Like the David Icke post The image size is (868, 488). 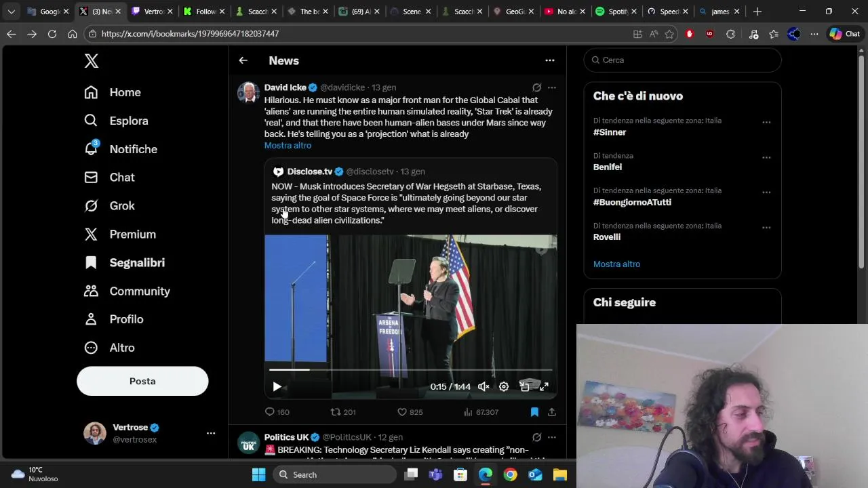coord(410,412)
